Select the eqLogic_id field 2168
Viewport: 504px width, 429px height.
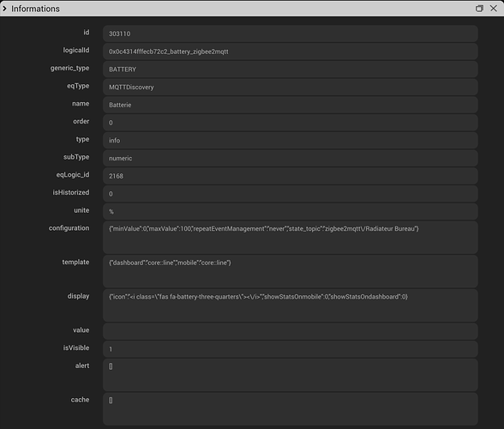pyautogui.click(x=291, y=176)
